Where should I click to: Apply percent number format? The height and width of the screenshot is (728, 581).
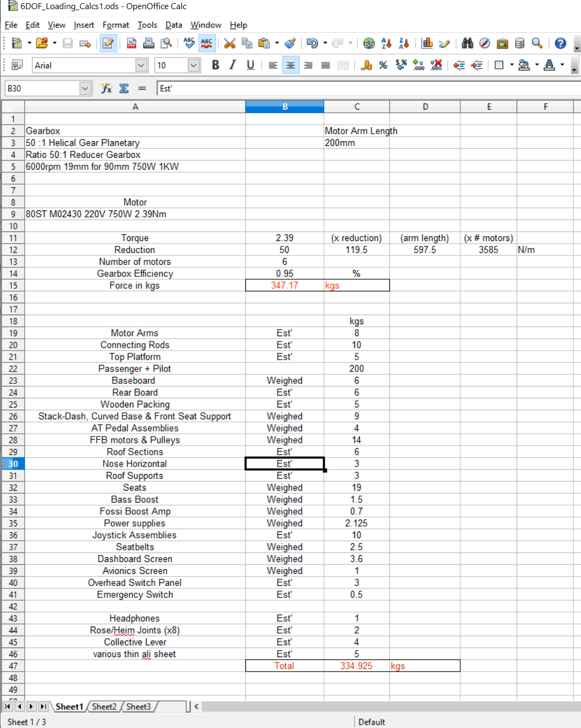pyautogui.click(x=383, y=65)
